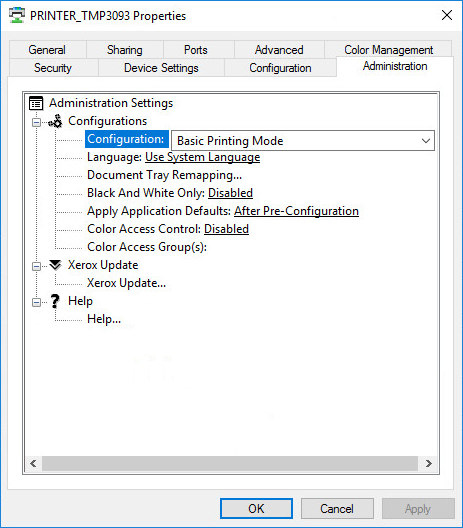Click the OK button
The image size is (463, 528).
pyautogui.click(x=256, y=508)
